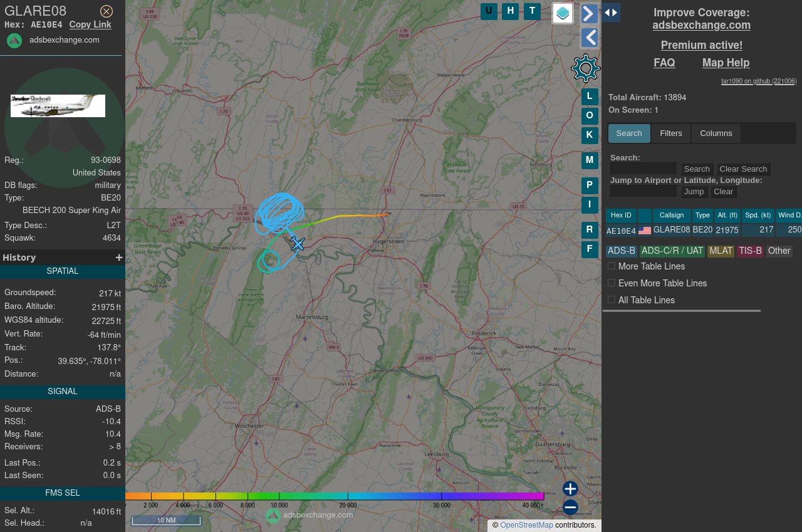The width and height of the screenshot is (802, 532).
Task: Select the GLARE08 aircraft icon on map
Action: [298, 244]
